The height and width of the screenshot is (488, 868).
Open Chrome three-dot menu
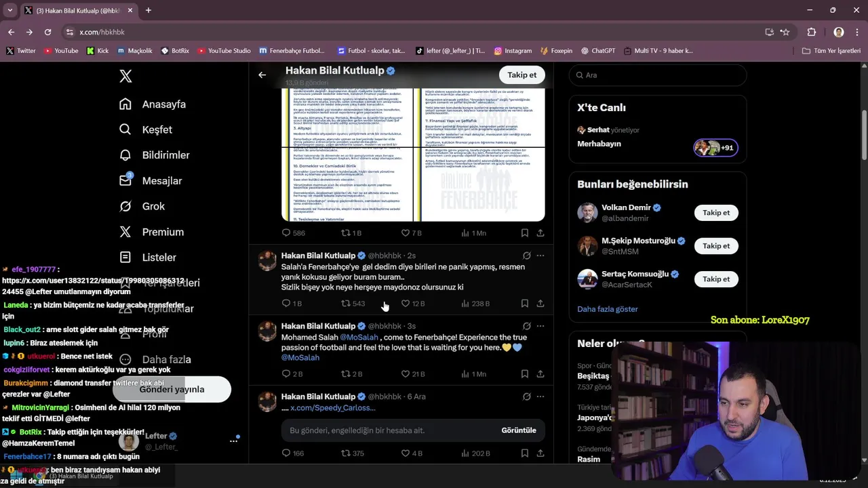tap(857, 32)
